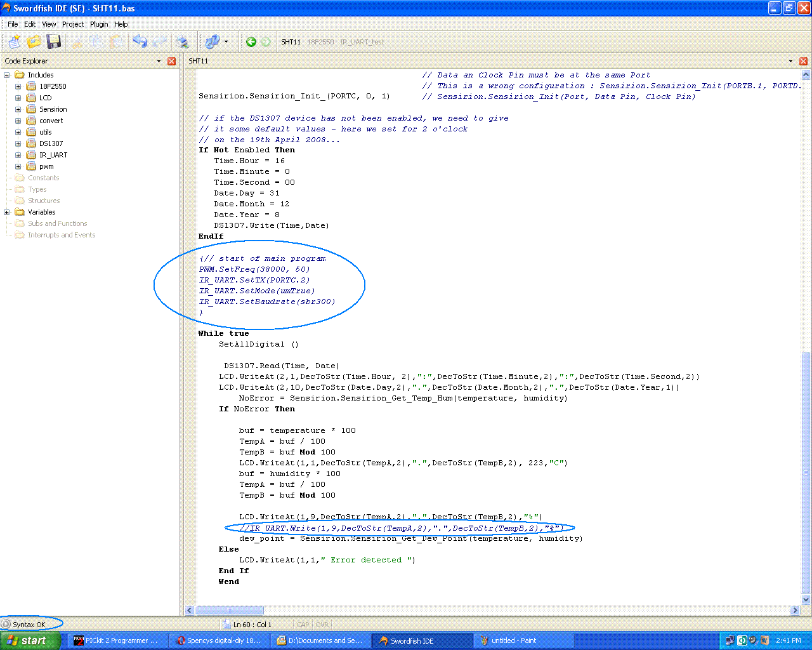The image size is (812, 650).
Task: Select the Includes folder in Code Explorer
Action: pyautogui.click(x=41, y=75)
